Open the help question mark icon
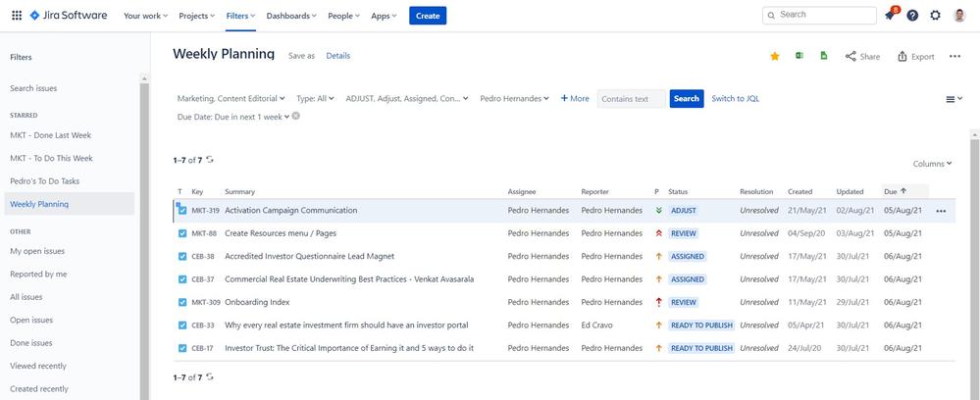Image resolution: width=980 pixels, height=400 pixels. click(912, 16)
